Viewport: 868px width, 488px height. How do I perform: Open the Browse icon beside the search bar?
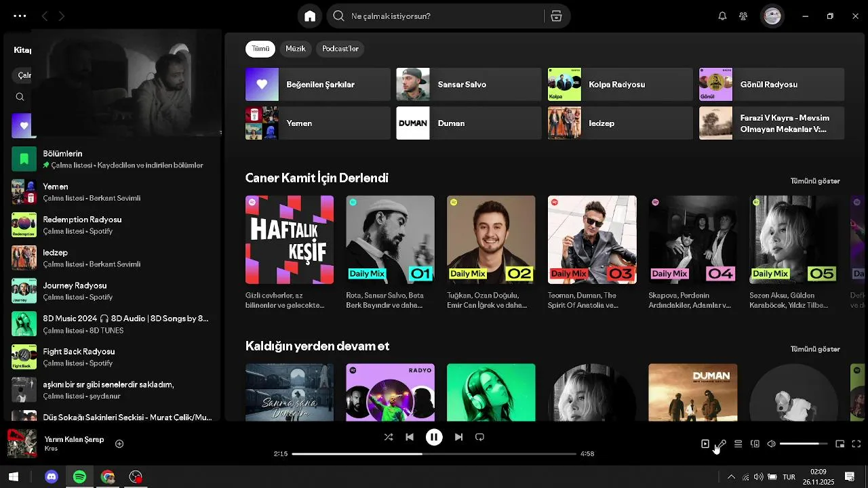pos(556,16)
